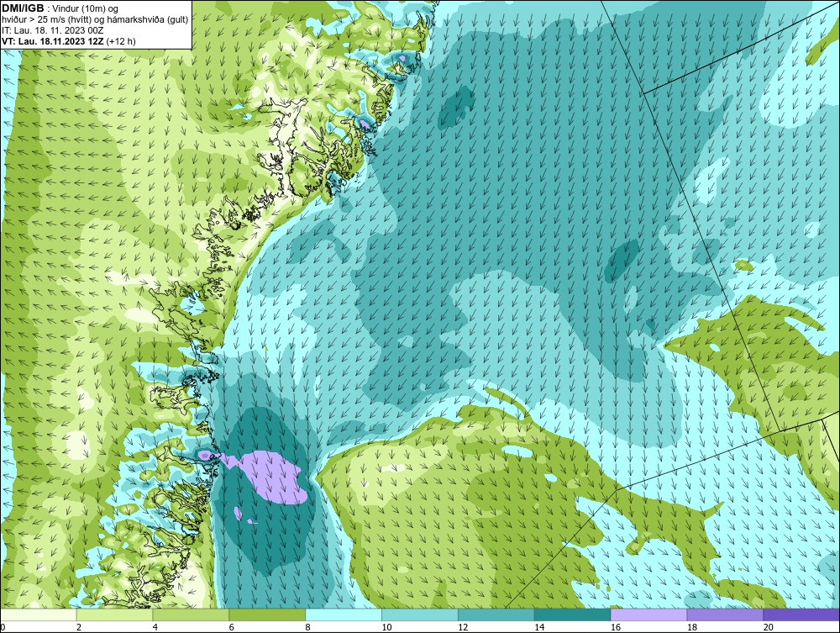Click the legend scale label 12

463,627
